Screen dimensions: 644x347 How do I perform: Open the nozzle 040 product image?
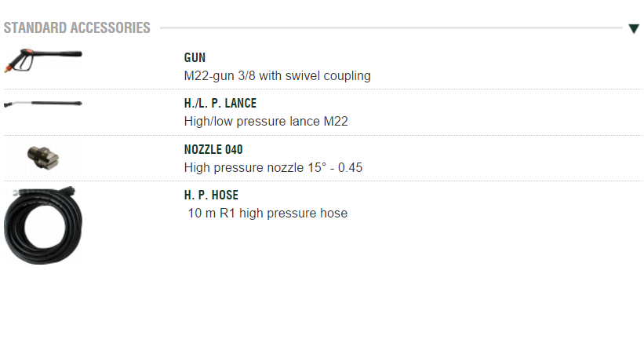[x=43, y=158]
